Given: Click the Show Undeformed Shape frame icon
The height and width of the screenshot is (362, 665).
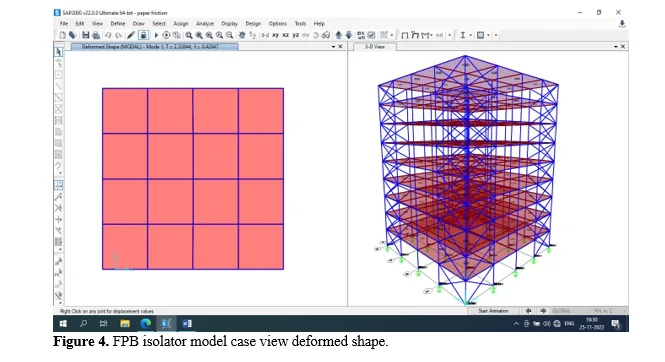Looking at the screenshot, I should point(405,35).
